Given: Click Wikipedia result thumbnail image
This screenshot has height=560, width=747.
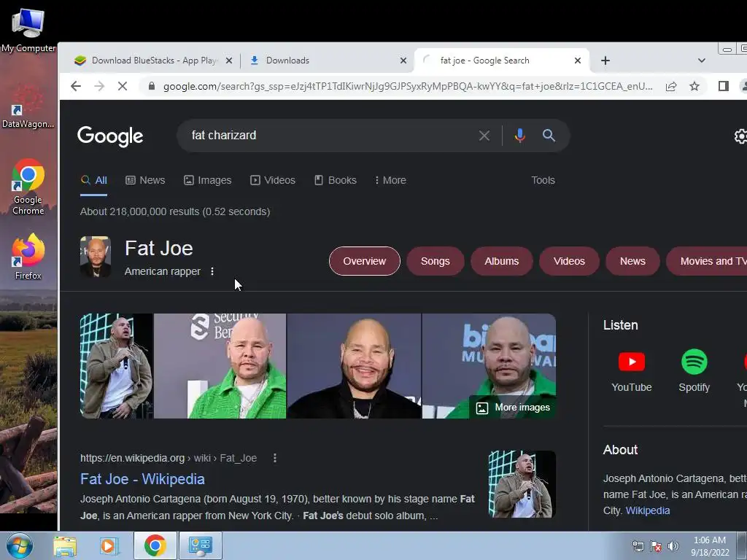Looking at the screenshot, I should [522, 484].
